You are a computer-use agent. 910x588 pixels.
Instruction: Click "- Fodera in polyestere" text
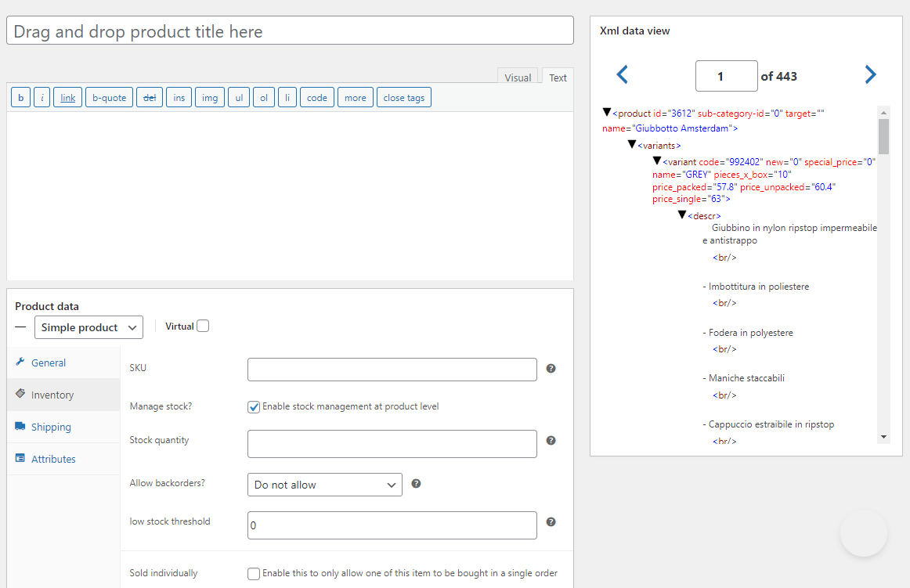pos(747,333)
